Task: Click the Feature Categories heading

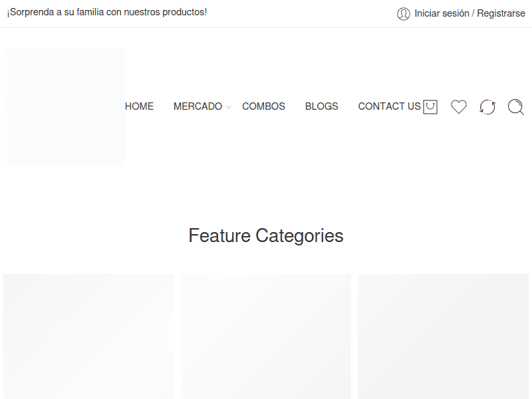Action: pyautogui.click(x=266, y=235)
